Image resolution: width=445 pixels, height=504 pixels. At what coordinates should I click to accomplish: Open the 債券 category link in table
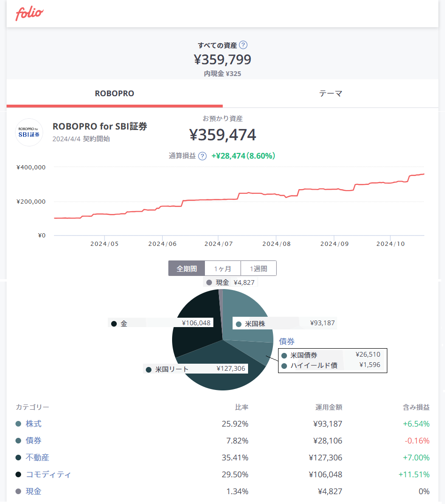pos(33,441)
